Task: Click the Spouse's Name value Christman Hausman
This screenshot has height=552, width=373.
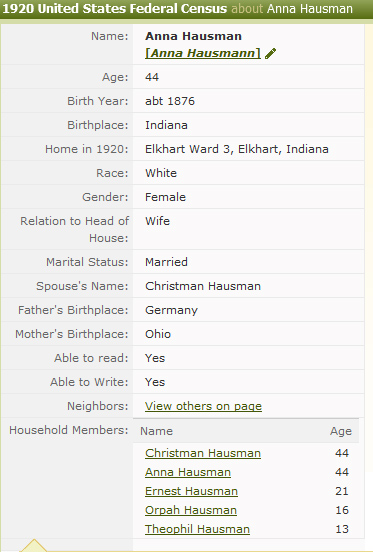Action: (x=203, y=286)
